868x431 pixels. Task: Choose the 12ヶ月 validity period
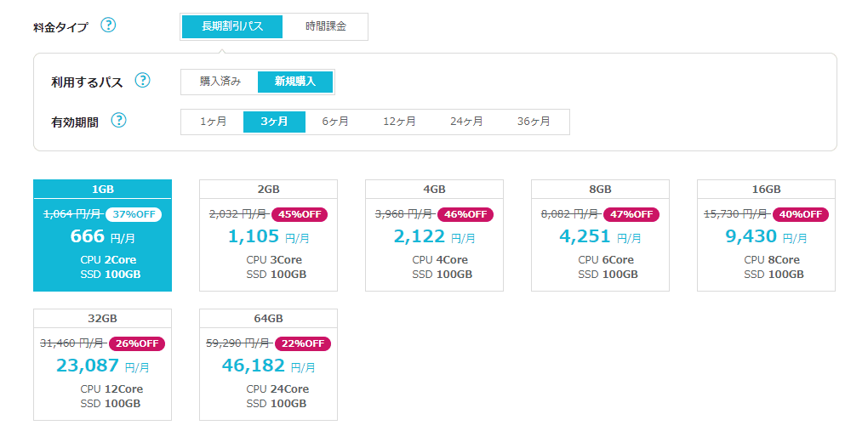(399, 122)
